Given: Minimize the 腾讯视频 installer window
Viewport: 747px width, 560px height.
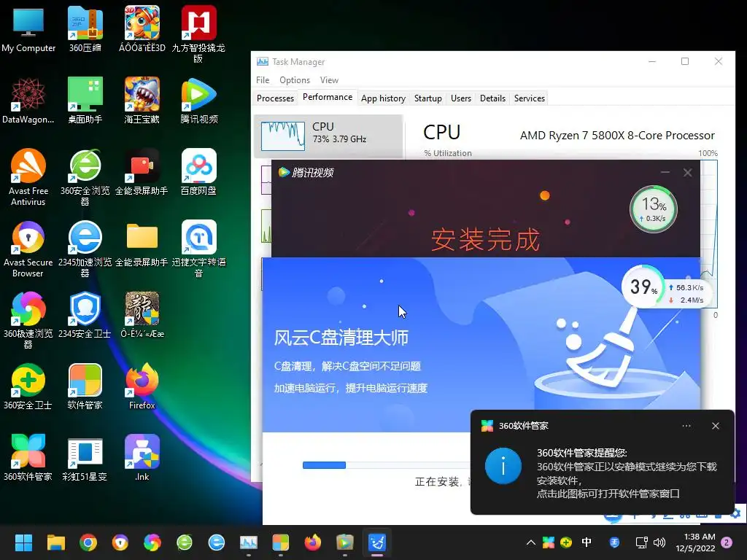Looking at the screenshot, I should point(665,172).
